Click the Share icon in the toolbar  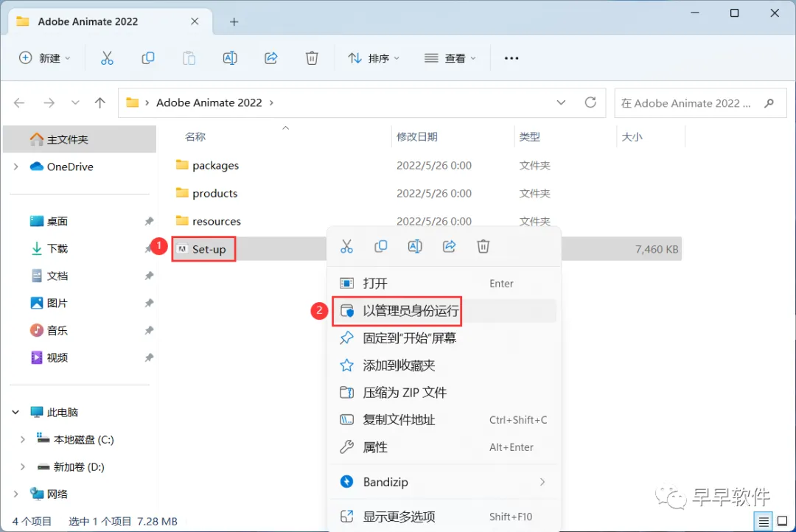271,58
